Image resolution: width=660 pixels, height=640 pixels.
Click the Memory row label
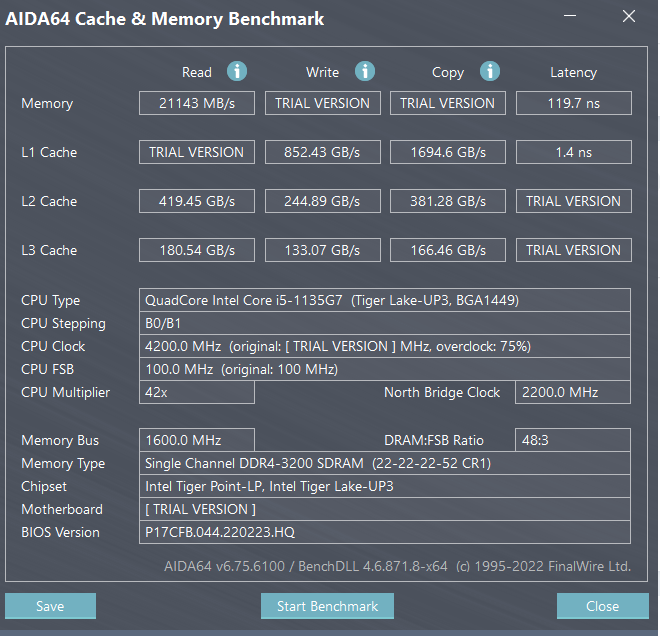(47, 104)
